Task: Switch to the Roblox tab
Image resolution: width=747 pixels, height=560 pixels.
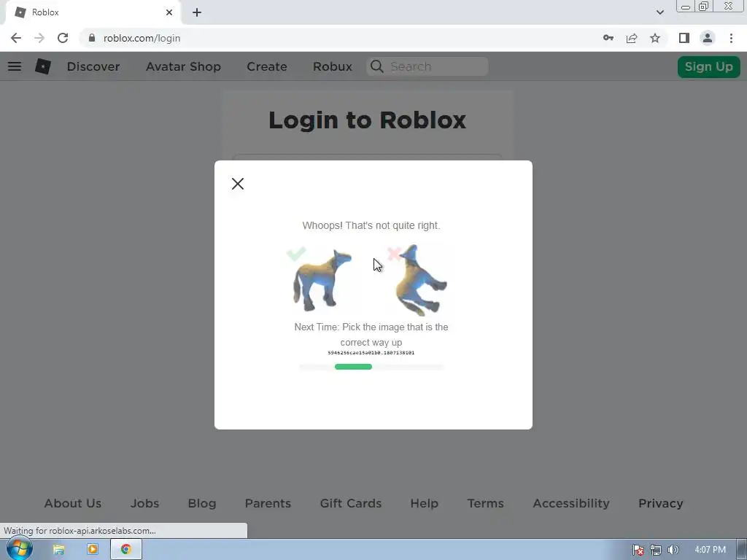Action: (93, 12)
